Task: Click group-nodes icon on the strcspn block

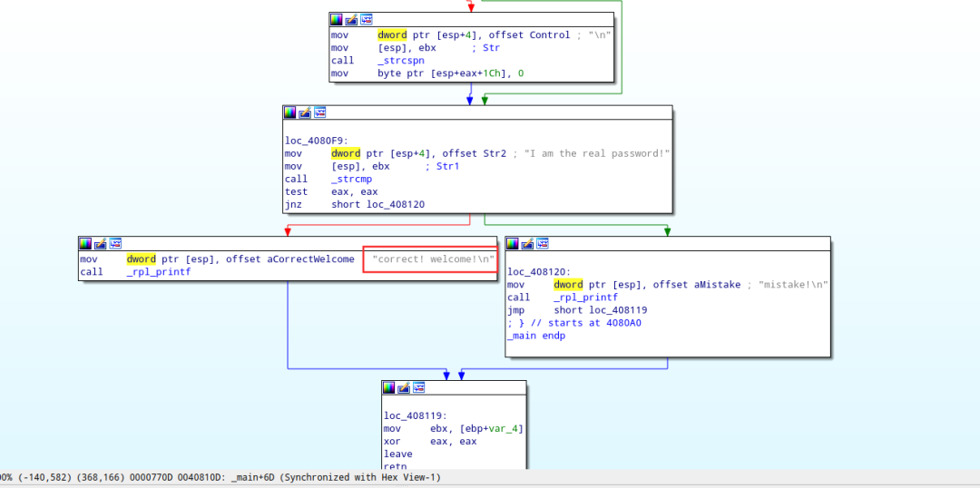Action: coord(367,19)
